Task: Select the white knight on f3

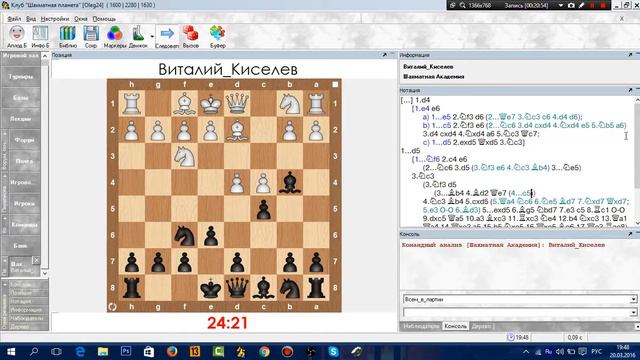Action: click(184, 156)
